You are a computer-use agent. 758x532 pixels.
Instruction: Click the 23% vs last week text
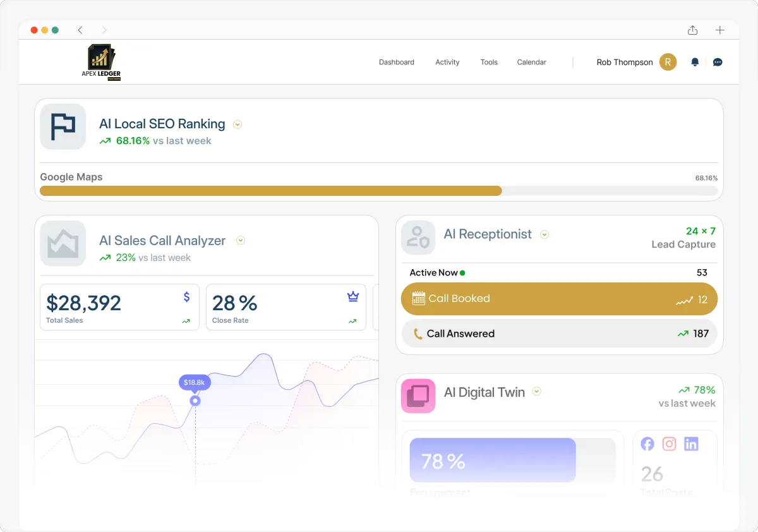click(x=153, y=258)
